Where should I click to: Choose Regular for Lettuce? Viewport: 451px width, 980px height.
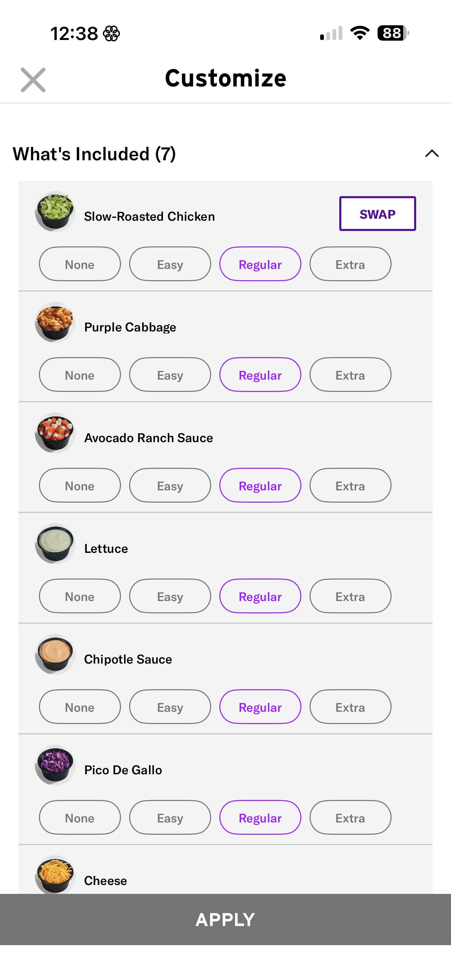pyautogui.click(x=260, y=596)
